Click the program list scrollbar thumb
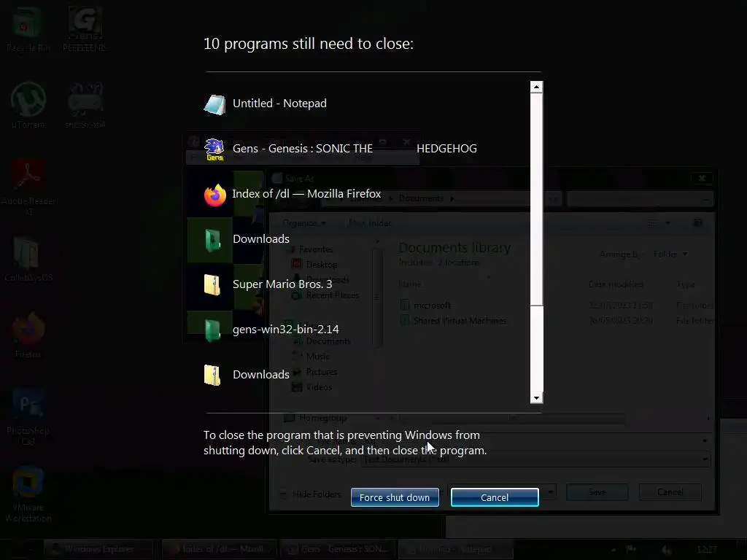The height and width of the screenshot is (560, 747). [536, 199]
